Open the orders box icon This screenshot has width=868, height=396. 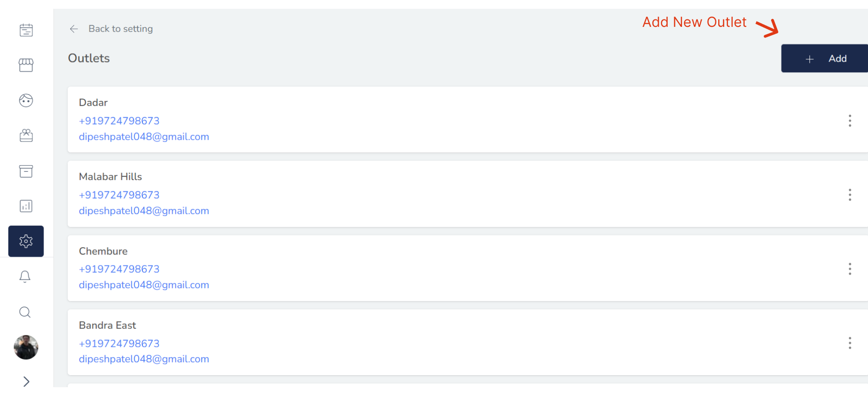pos(26,171)
